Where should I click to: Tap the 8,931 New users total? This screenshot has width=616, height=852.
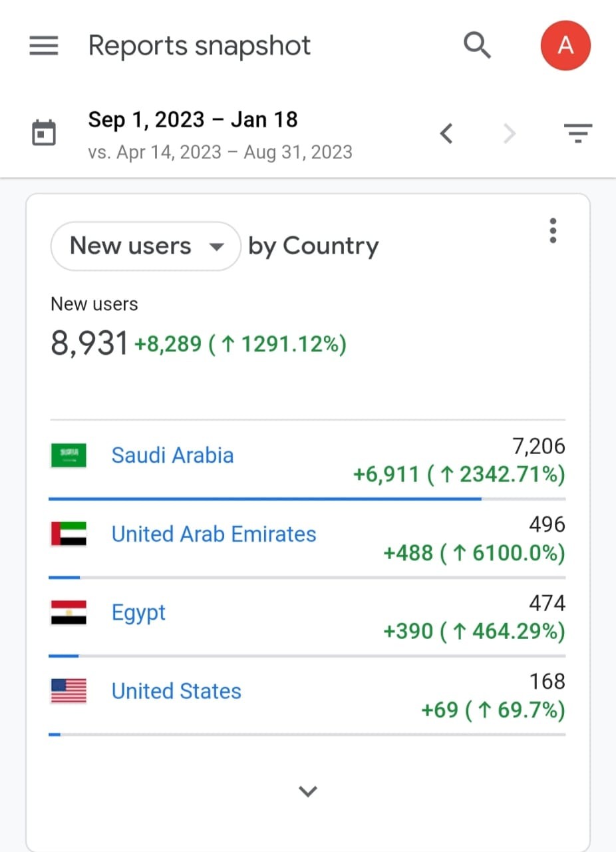[x=89, y=344]
